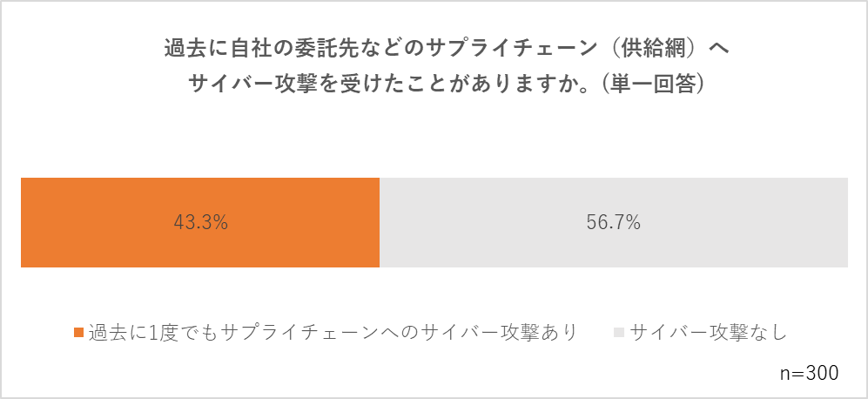The image size is (868, 399).
Task: Click the orange legend swatch icon
Action: tap(78, 333)
